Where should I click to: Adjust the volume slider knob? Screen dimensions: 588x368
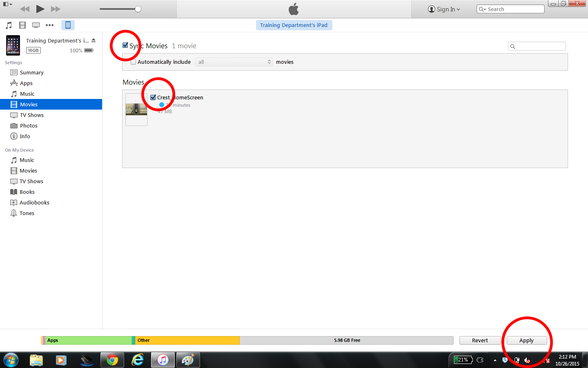tap(138, 9)
